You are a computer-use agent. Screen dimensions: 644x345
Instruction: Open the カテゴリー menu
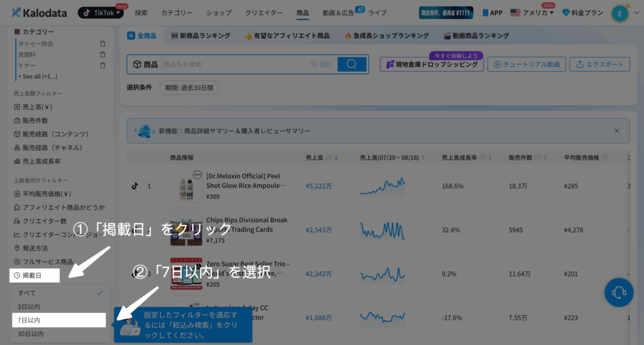pos(177,13)
